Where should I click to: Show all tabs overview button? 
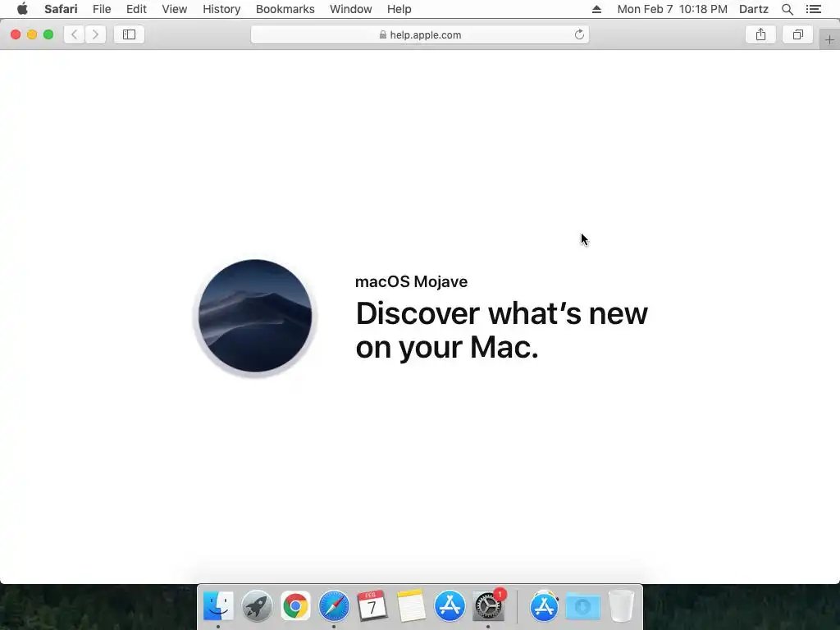(x=797, y=34)
